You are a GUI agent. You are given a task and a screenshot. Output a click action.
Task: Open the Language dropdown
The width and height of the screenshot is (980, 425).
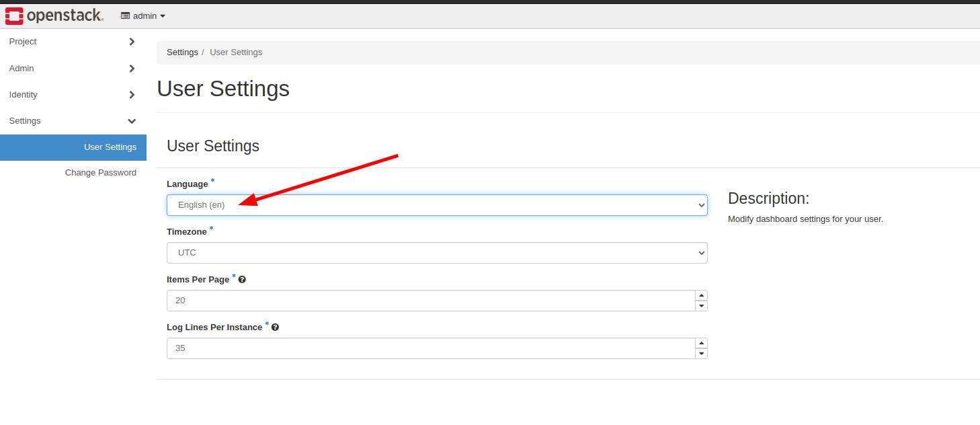point(437,205)
